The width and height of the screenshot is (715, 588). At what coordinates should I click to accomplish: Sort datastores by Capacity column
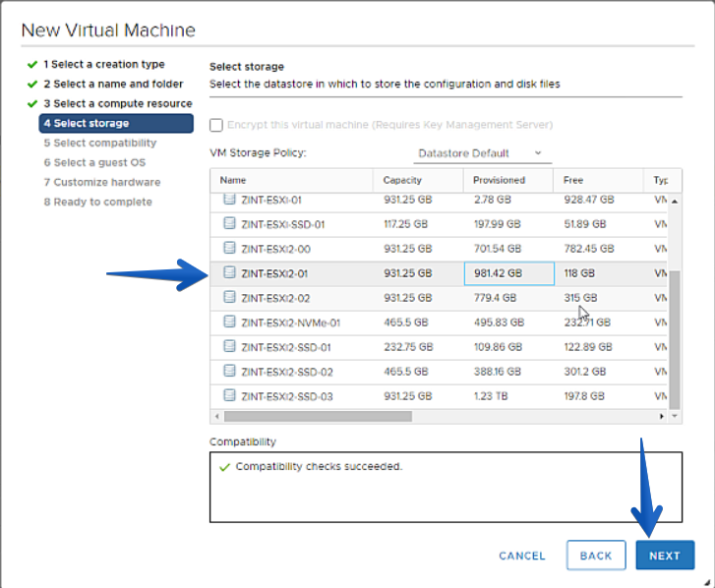click(402, 180)
